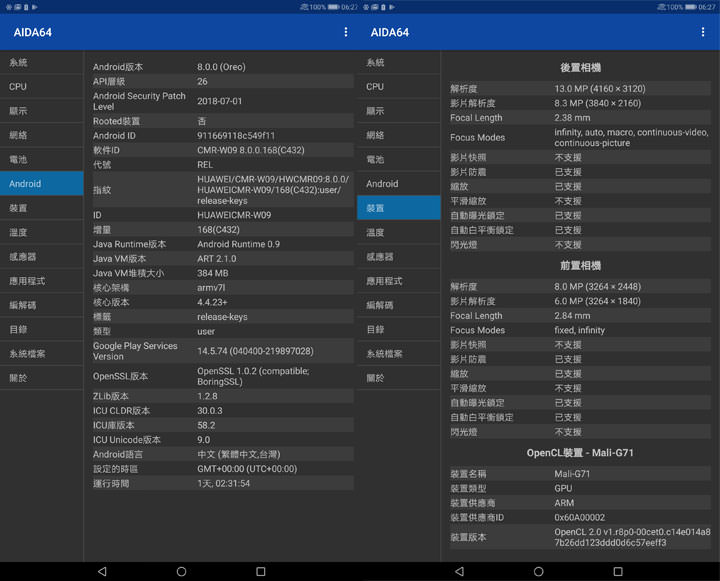Select 系統 in left screen sidebar
The height and width of the screenshot is (581, 720).
(x=42, y=62)
